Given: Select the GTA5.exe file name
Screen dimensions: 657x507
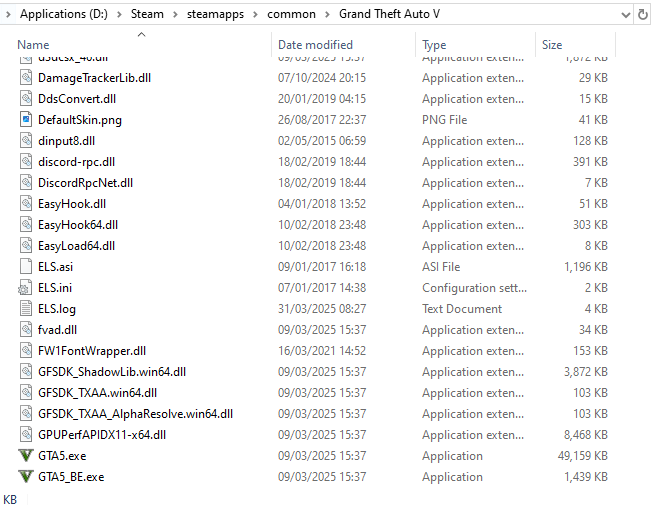Looking at the screenshot, I should (62, 456).
